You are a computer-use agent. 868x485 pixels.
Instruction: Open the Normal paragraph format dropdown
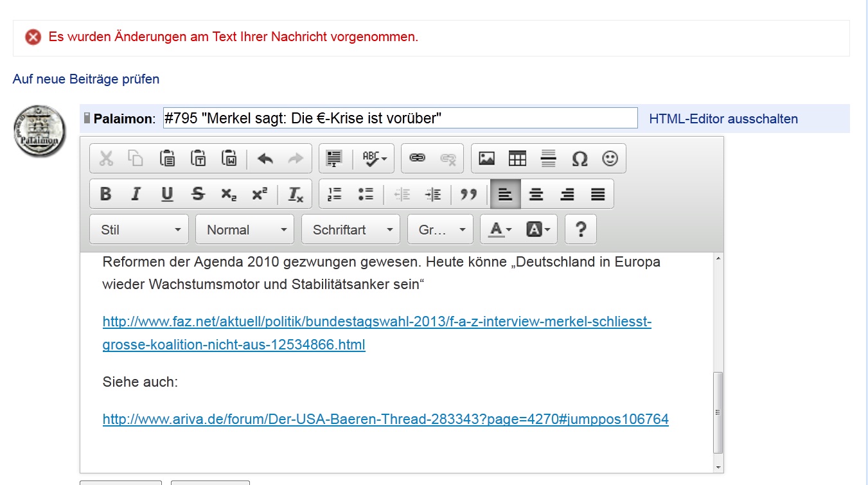point(245,229)
